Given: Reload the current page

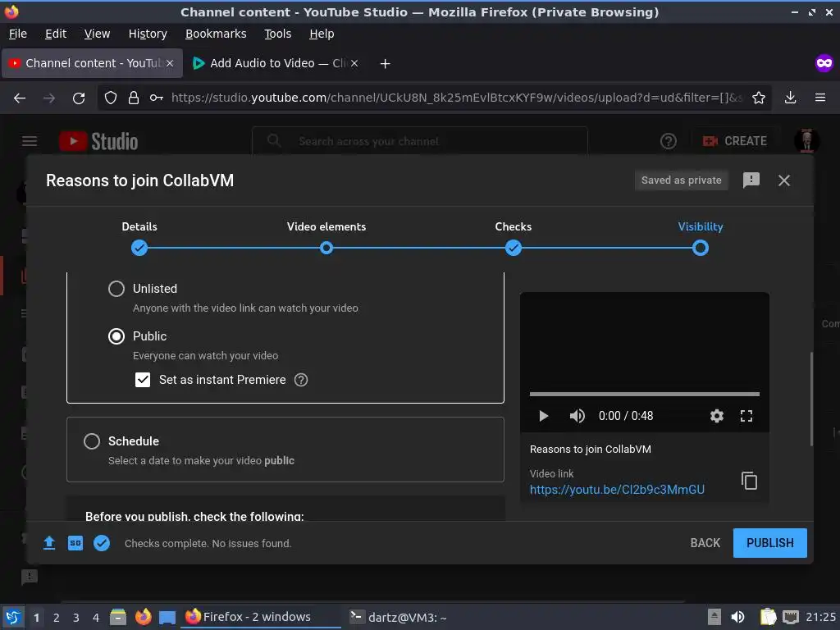Looking at the screenshot, I should tap(79, 98).
